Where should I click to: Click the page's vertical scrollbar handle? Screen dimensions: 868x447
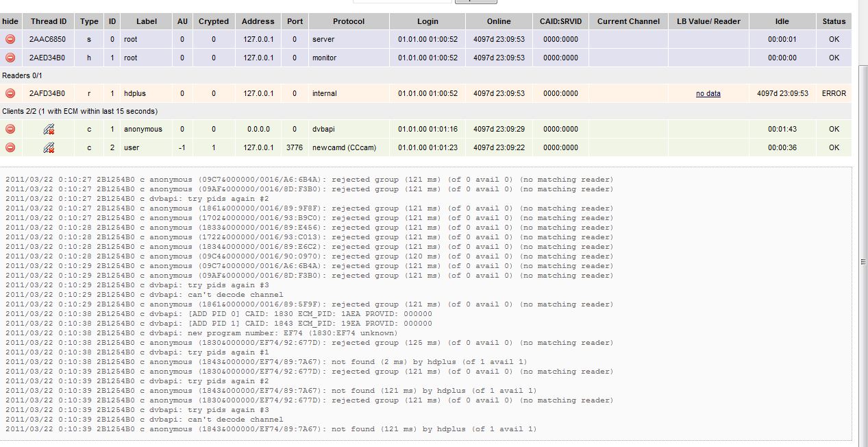tap(863, 262)
